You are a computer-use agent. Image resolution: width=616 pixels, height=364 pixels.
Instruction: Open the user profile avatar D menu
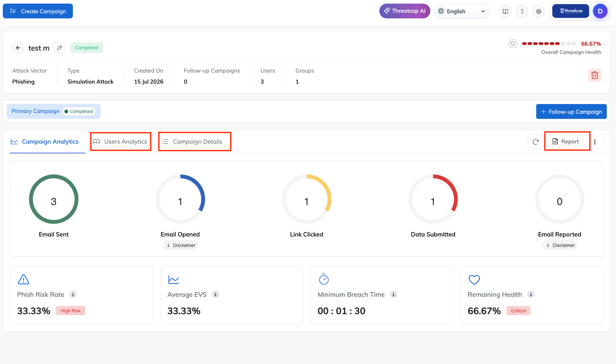600,11
